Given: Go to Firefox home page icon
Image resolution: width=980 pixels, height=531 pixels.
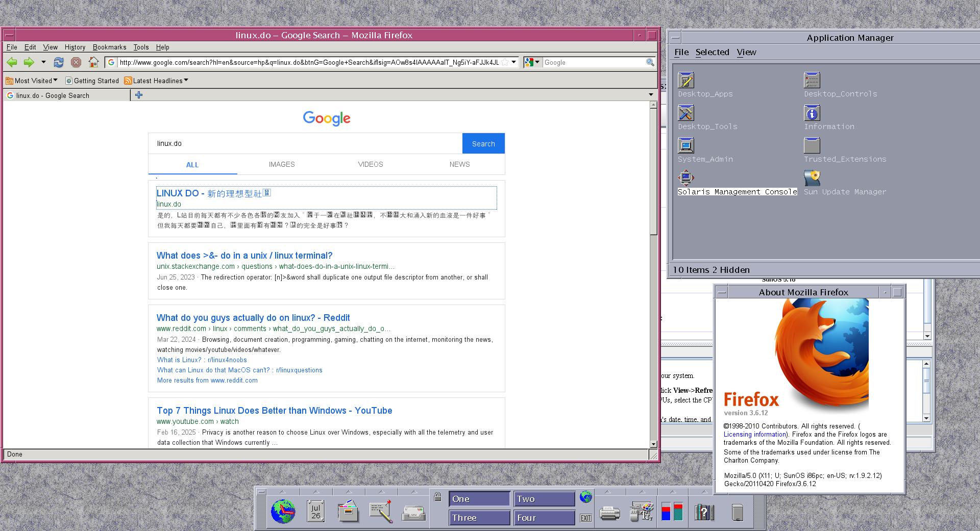Looking at the screenshot, I should click(x=93, y=62).
